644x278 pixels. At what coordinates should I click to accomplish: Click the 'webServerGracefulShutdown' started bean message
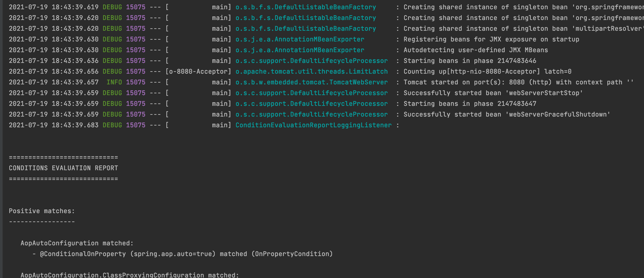click(507, 114)
